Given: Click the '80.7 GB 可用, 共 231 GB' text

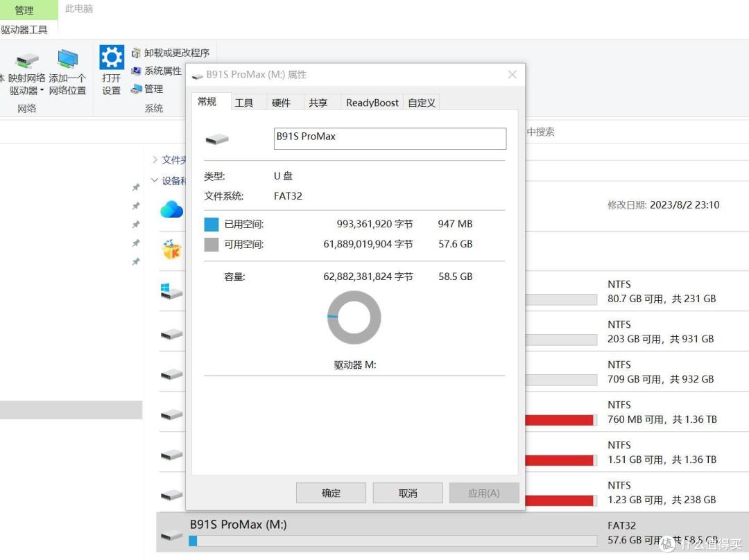Looking at the screenshot, I should (x=662, y=299).
